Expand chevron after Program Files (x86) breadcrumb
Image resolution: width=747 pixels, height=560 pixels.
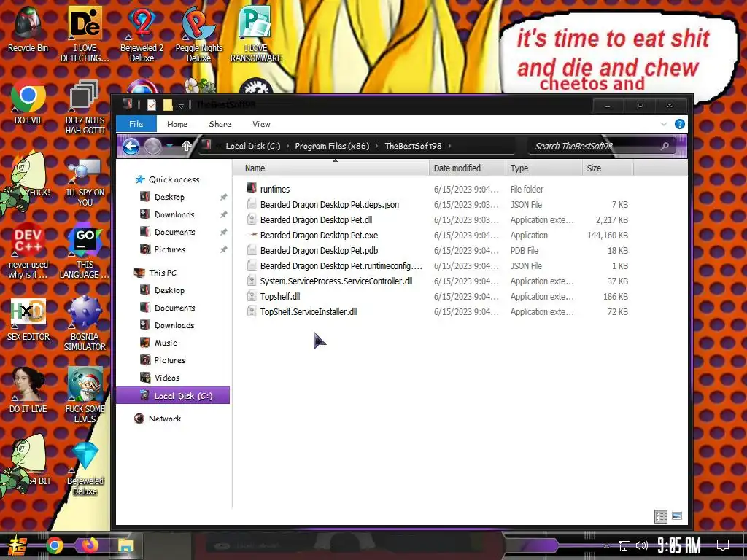pos(377,146)
